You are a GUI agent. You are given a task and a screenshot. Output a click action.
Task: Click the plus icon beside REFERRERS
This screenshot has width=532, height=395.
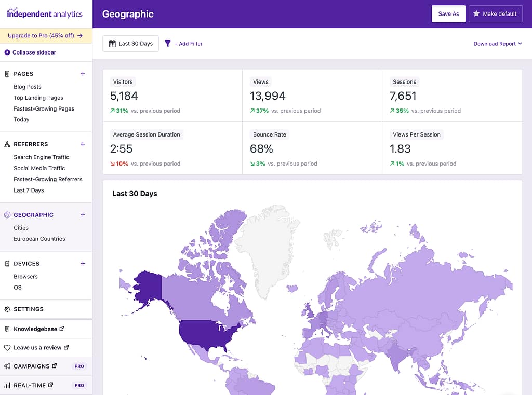(83, 144)
